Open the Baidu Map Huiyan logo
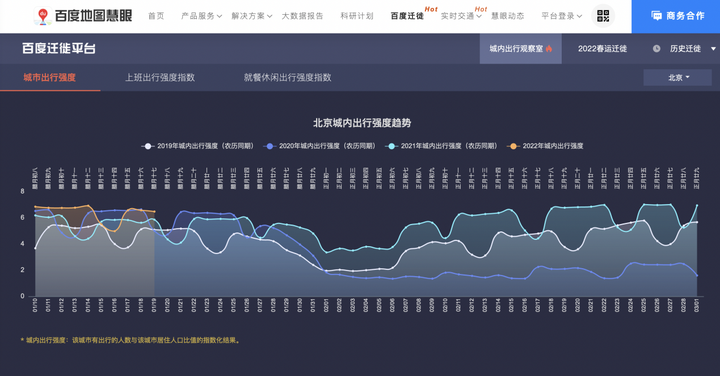 (x=83, y=16)
